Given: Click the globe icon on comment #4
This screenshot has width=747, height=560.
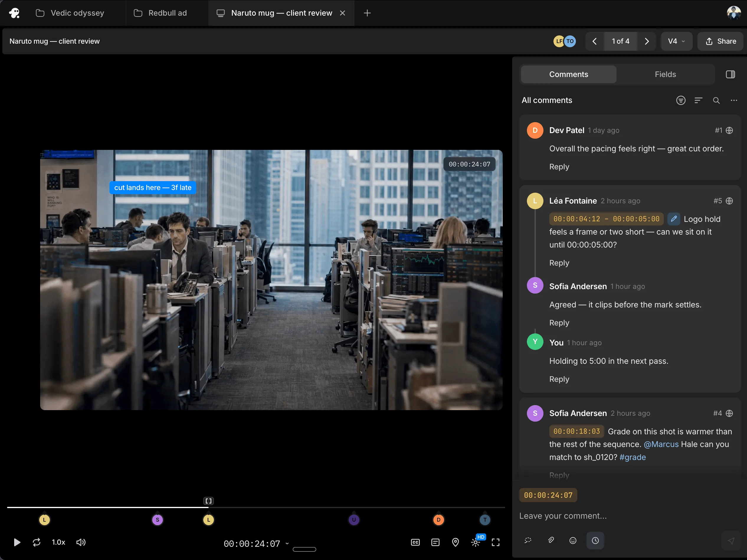Looking at the screenshot, I should point(729,413).
